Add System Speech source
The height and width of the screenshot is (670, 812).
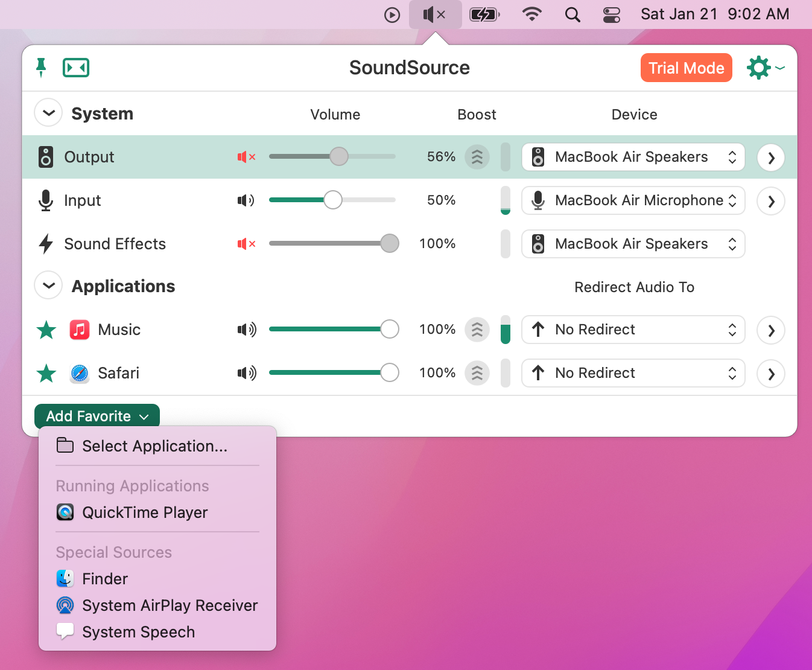click(x=157, y=632)
